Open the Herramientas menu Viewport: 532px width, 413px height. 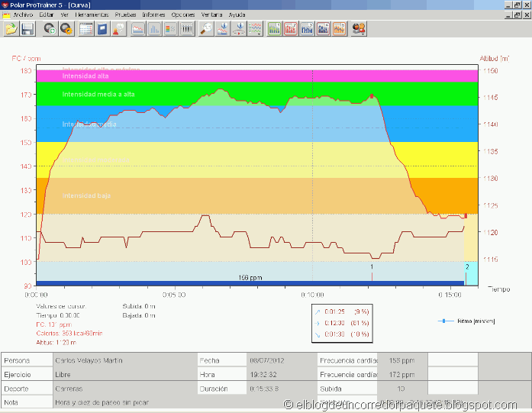[x=92, y=15]
